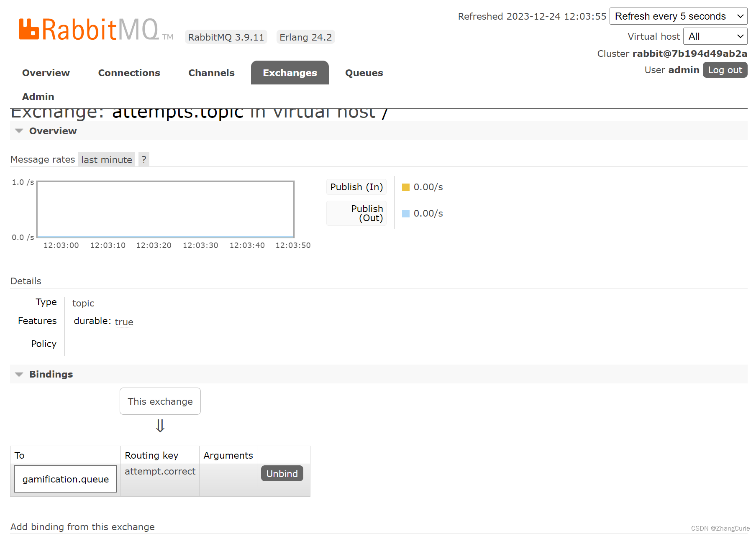Open the gamification.queue link
This screenshot has height=536, width=756.
coord(66,479)
